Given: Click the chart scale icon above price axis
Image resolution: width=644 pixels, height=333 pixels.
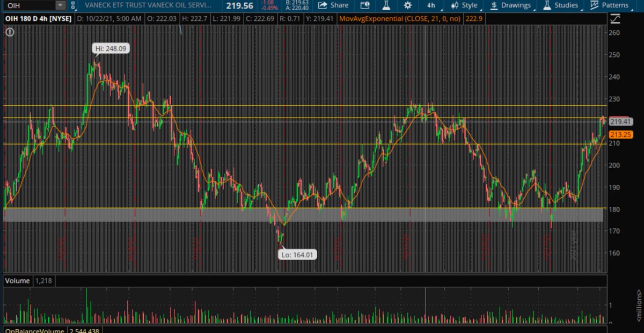Looking at the screenshot, I should tap(615, 19).
